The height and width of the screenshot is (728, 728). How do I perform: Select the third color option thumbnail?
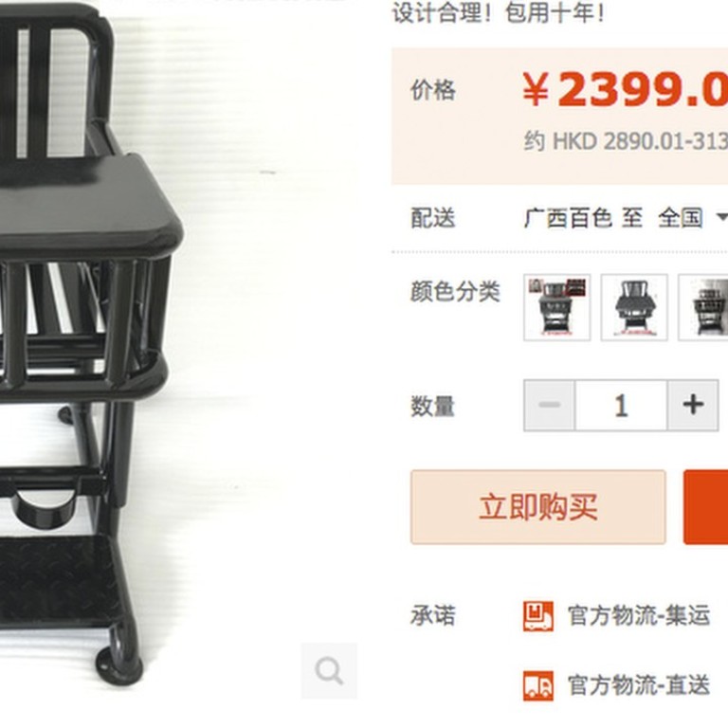click(703, 307)
